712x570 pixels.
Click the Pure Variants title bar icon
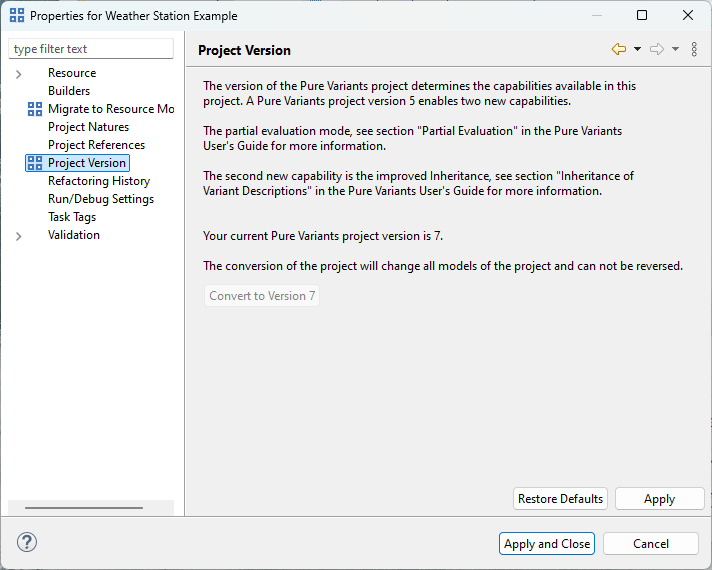tap(17, 16)
